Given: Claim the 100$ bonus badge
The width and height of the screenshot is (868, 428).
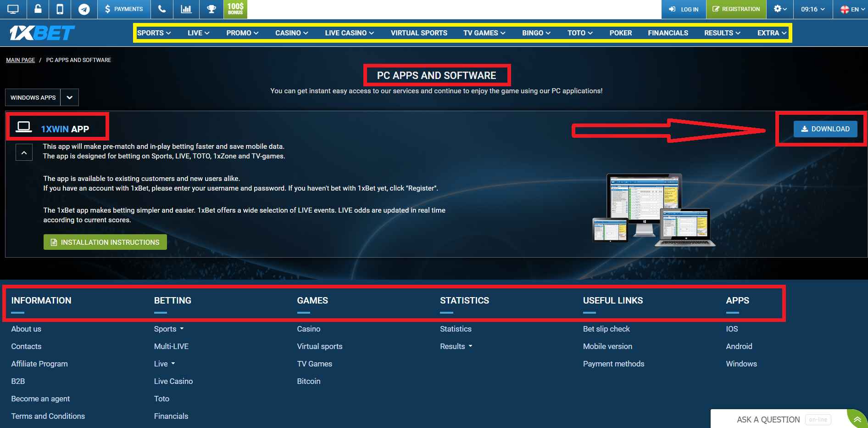Looking at the screenshot, I should pyautogui.click(x=235, y=9).
